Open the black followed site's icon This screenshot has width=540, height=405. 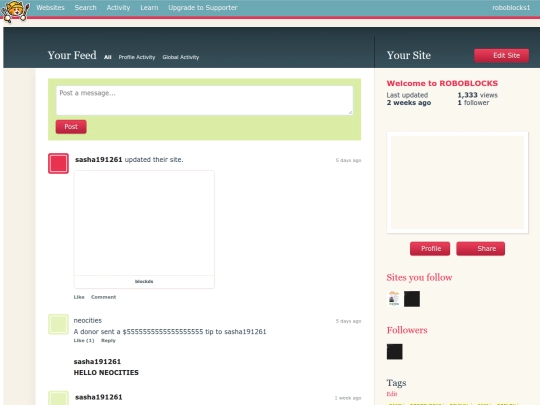(x=412, y=299)
